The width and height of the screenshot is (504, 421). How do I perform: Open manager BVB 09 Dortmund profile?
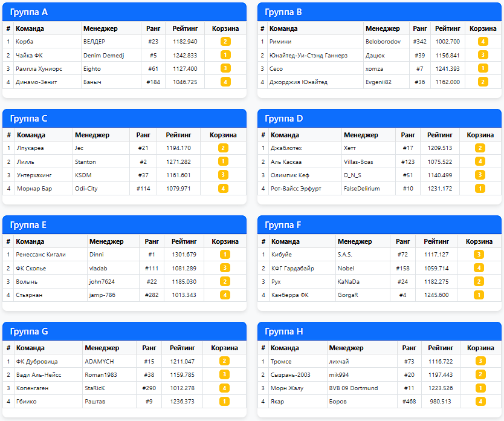click(354, 388)
